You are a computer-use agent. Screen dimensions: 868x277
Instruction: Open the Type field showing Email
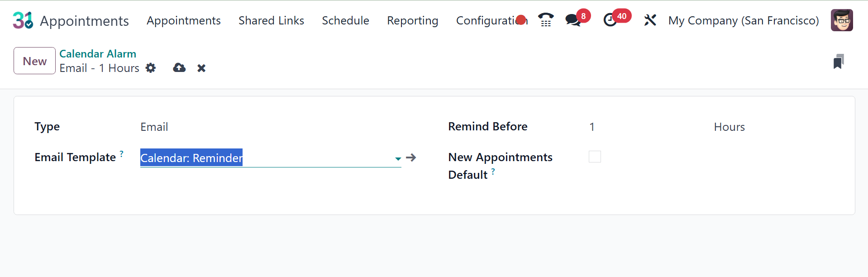pyautogui.click(x=154, y=127)
